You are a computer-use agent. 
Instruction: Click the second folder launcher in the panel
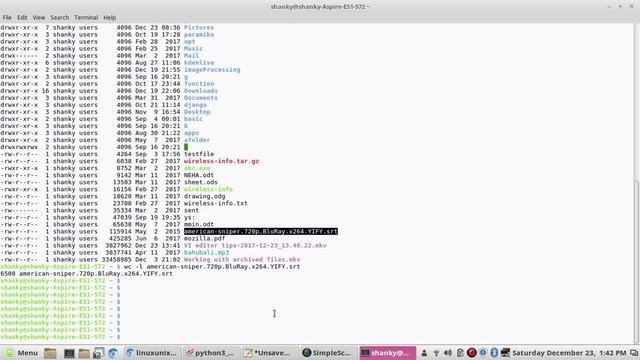[x=84, y=353]
